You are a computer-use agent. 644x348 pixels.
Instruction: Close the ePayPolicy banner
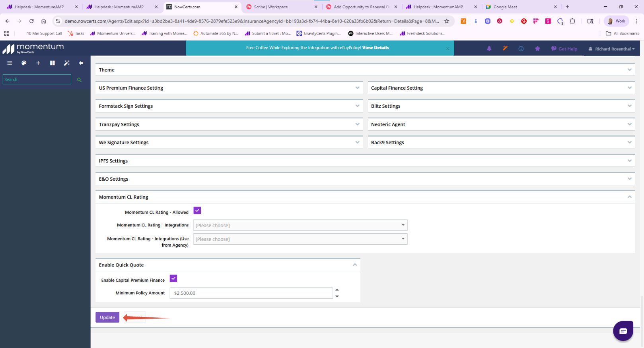(x=447, y=48)
